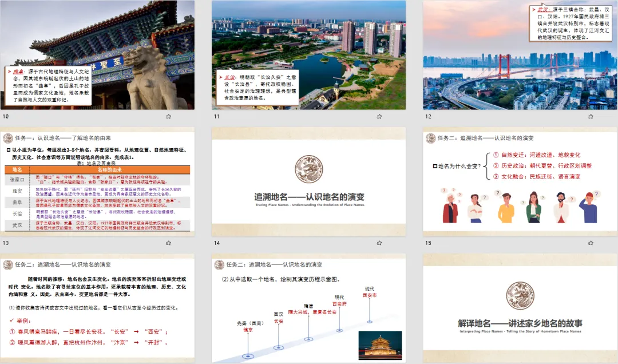Screen dimensions: 618x364
Task: Click slide number 11 label
Action: [x=217, y=116]
